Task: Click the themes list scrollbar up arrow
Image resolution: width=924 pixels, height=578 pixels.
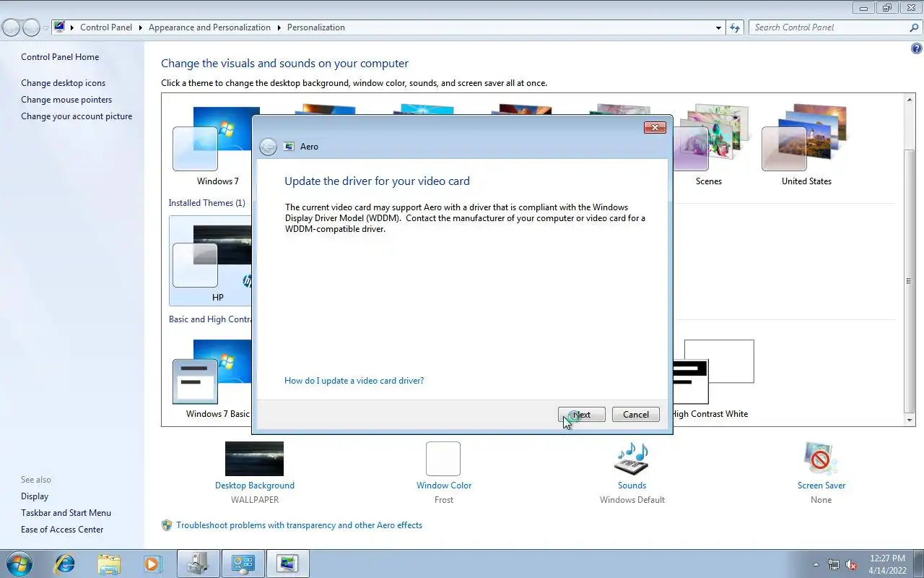Action: coord(909,100)
